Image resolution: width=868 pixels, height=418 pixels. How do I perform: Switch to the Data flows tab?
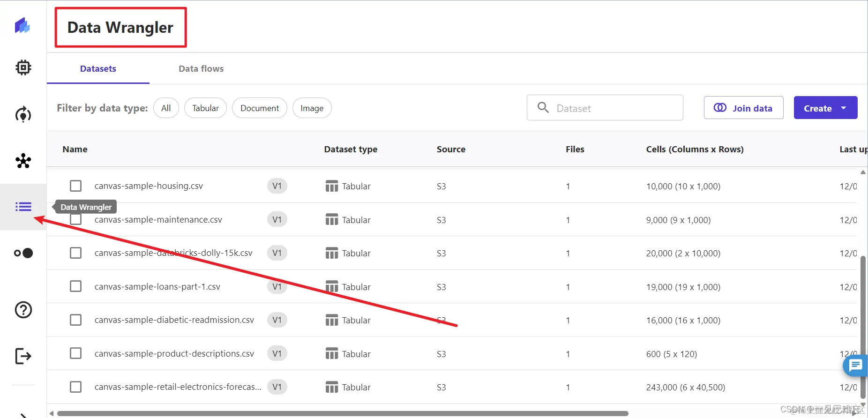coord(201,68)
